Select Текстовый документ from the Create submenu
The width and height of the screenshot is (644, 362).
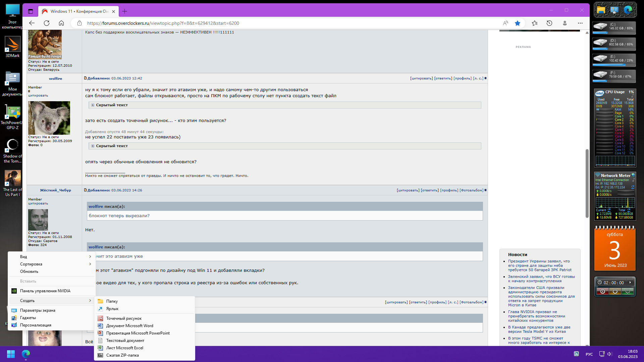click(125, 341)
